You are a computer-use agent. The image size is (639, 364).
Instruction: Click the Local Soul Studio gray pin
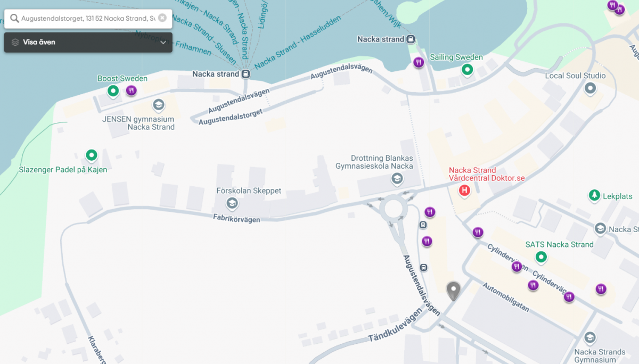pyautogui.click(x=589, y=88)
